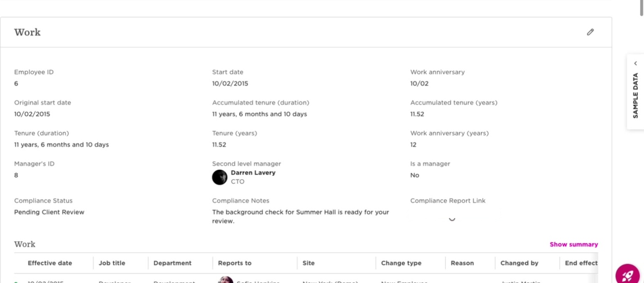This screenshot has width=644, height=283.
Task: Select Manager's ID value 8
Action: pos(16,175)
